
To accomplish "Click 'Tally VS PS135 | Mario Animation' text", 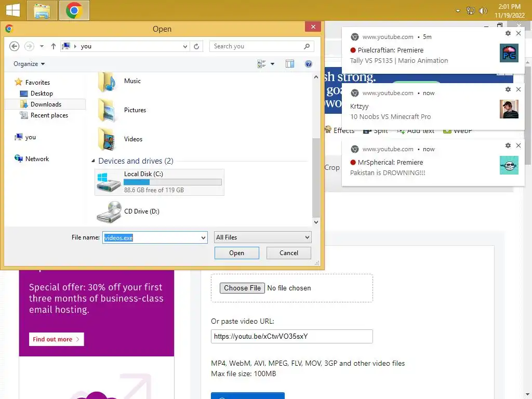I will [x=399, y=61].
